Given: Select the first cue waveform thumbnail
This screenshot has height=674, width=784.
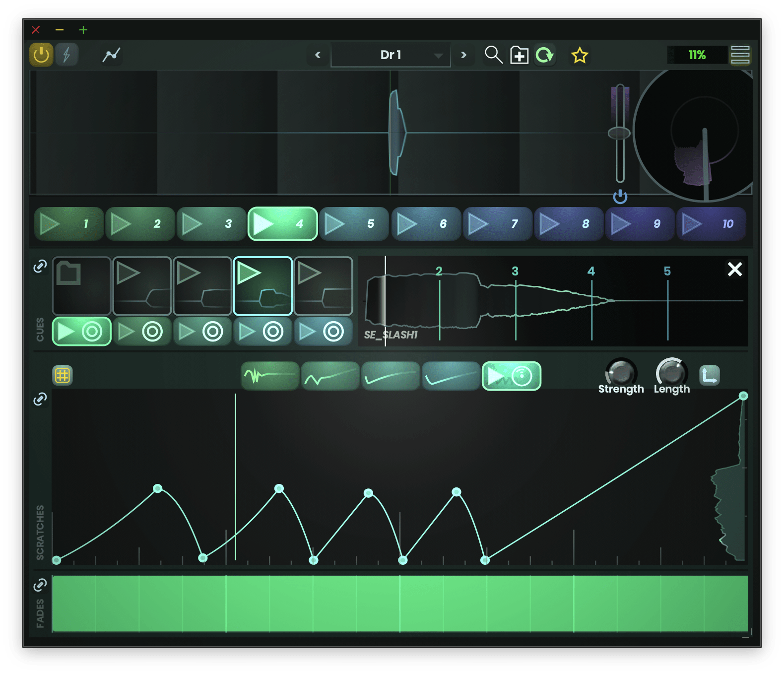Looking at the screenshot, I should 142,286.
